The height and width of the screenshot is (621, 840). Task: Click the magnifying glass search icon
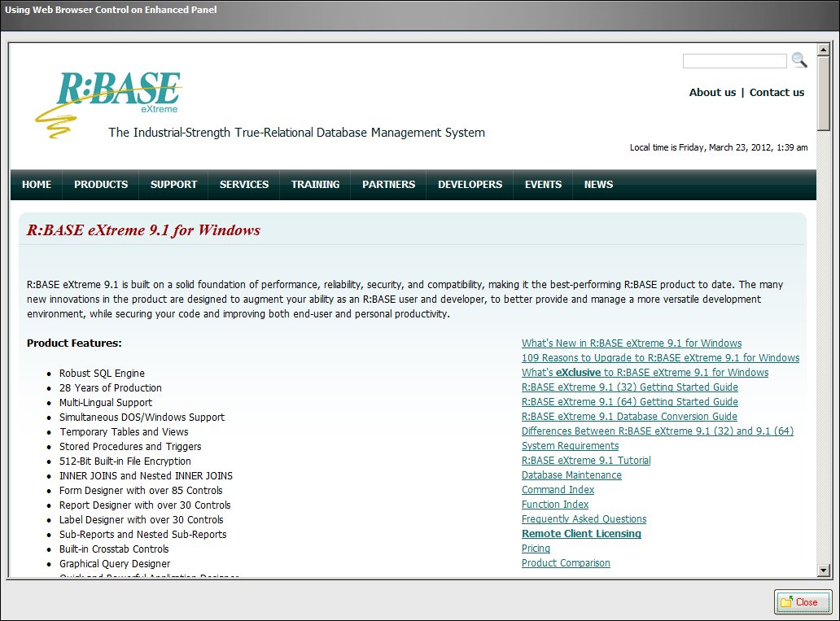point(799,60)
